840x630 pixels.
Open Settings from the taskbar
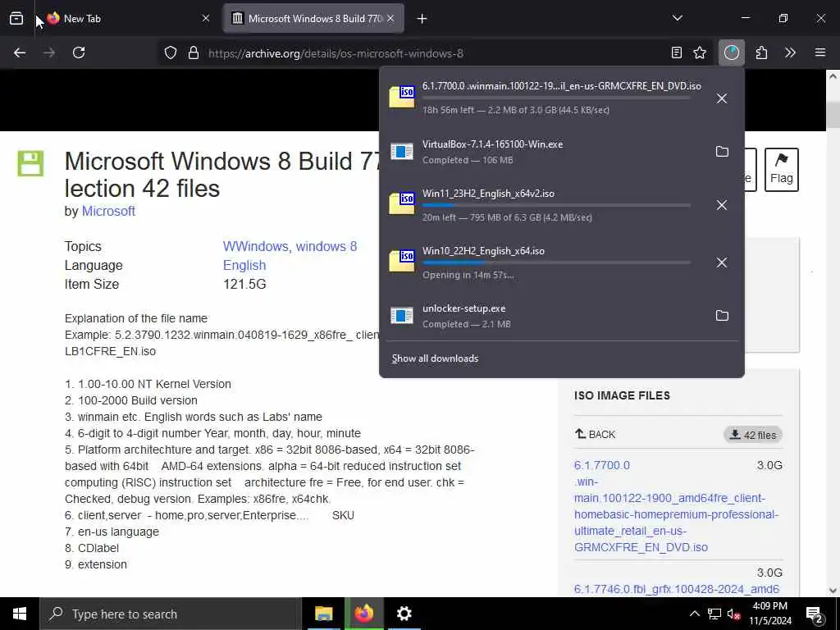tap(404, 614)
